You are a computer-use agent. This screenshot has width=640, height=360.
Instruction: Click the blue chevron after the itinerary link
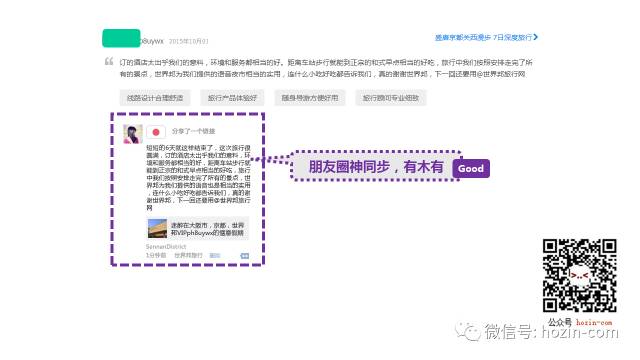(x=536, y=37)
